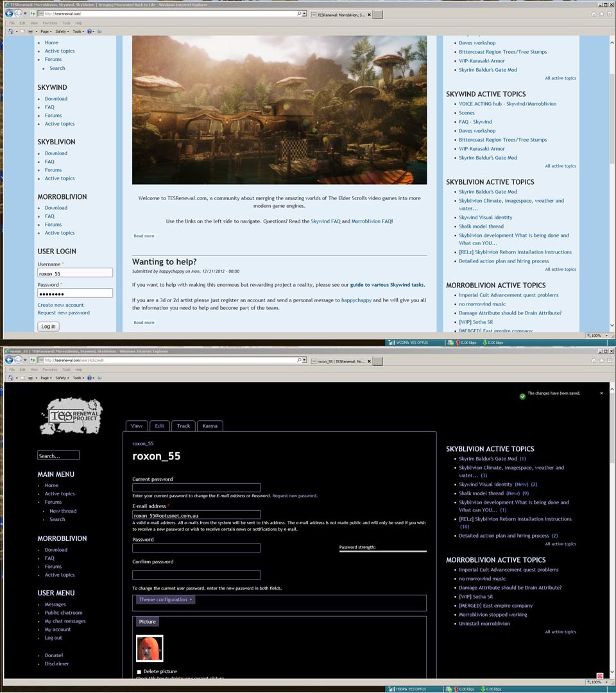
Task: Click the Morrowind landscape banner image
Action: tap(279, 110)
